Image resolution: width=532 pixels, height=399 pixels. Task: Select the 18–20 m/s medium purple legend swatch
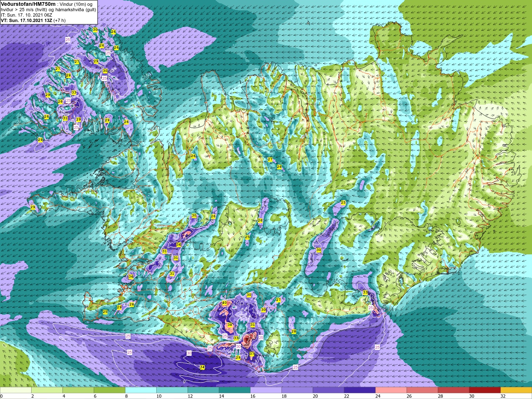(297, 390)
